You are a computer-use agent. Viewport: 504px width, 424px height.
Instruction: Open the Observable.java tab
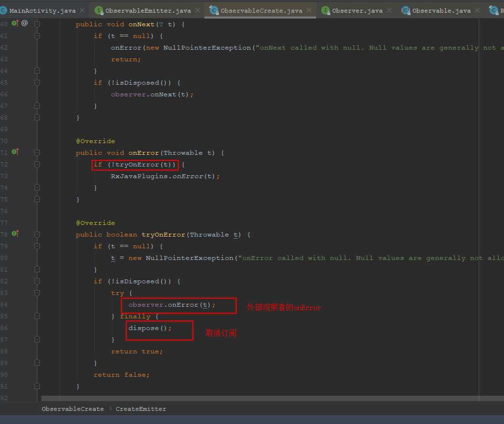pos(441,11)
